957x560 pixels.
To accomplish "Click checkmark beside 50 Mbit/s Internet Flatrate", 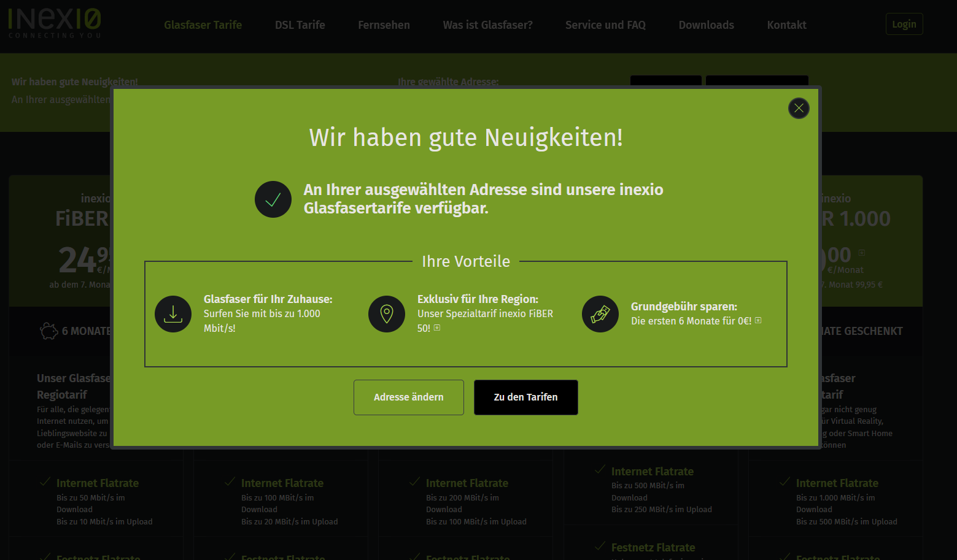I will [45, 482].
